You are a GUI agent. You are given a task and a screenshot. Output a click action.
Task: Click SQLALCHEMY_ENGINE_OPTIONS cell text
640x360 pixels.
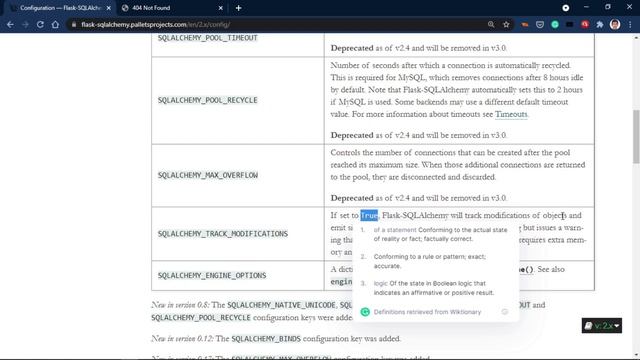coord(212,276)
